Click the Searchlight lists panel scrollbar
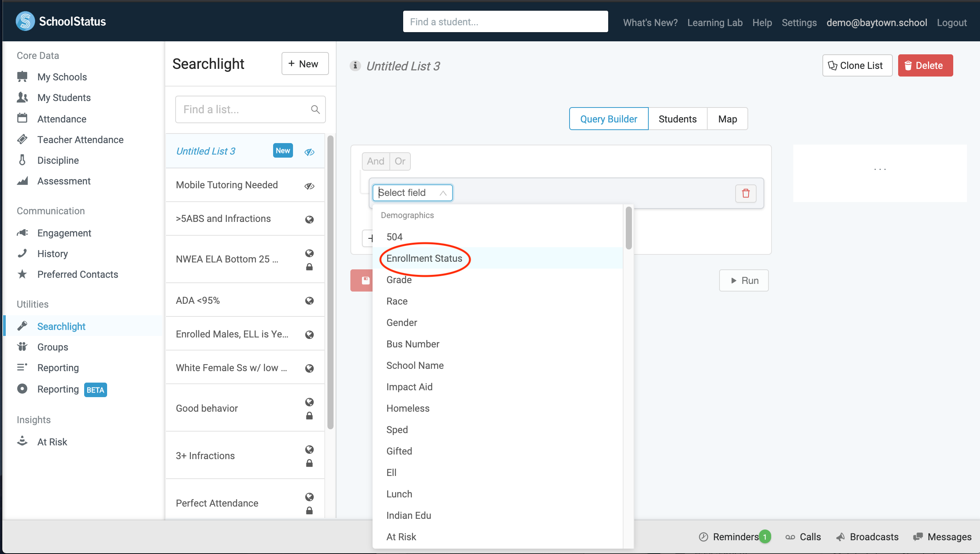The image size is (980, 554). pos(330,282)
